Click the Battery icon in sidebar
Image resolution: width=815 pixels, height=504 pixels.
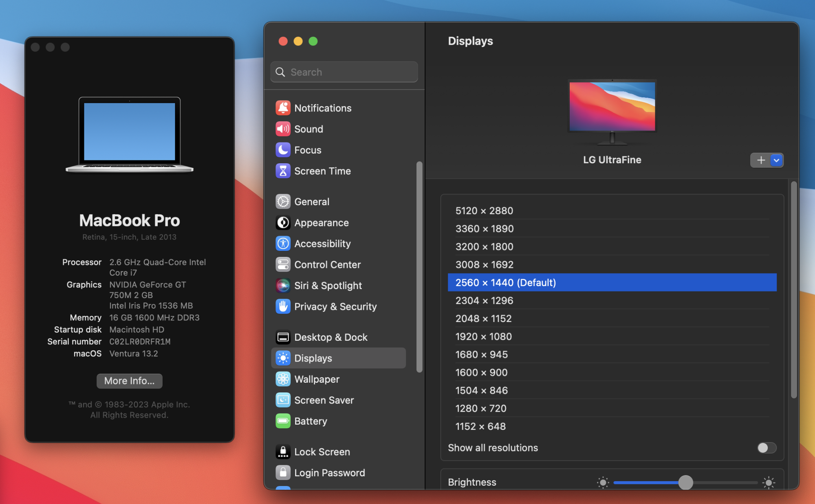pyautogui.click(x=283, y=421)
